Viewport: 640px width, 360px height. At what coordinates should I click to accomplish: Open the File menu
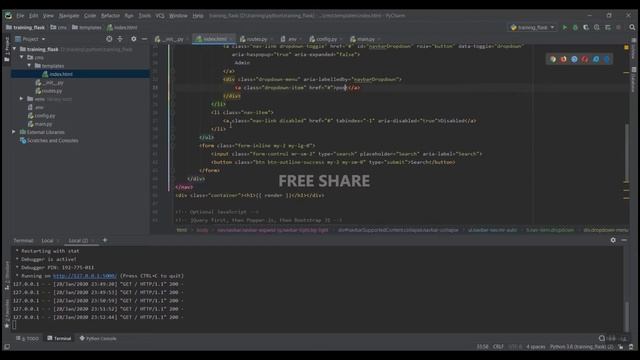20,16
